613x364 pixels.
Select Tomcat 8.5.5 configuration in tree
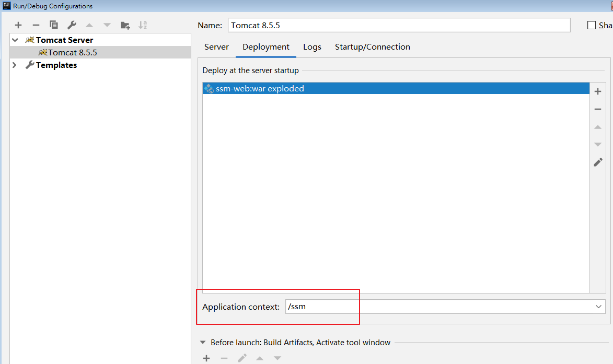(100, 52)
